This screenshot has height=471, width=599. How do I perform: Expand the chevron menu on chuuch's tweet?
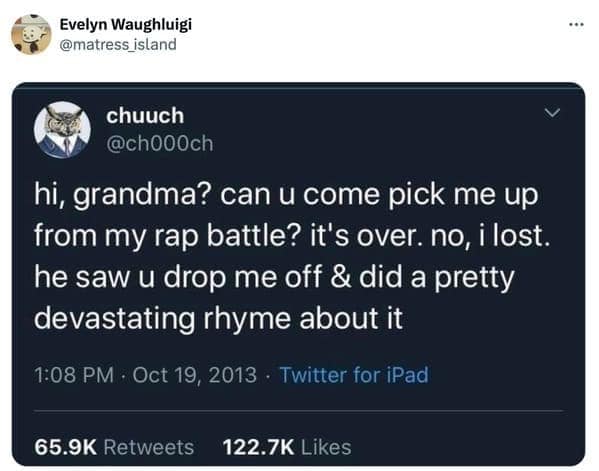pyautogui.click(x=552, y=113)
